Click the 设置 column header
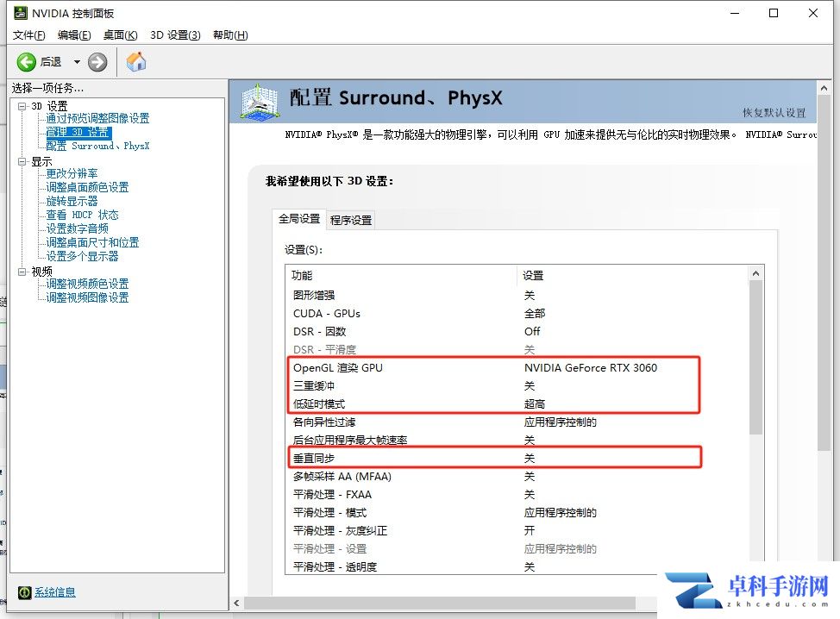Image resolution: width=840 pixels, height=619 pixels. pyautogui.click(x=633, y=275)
